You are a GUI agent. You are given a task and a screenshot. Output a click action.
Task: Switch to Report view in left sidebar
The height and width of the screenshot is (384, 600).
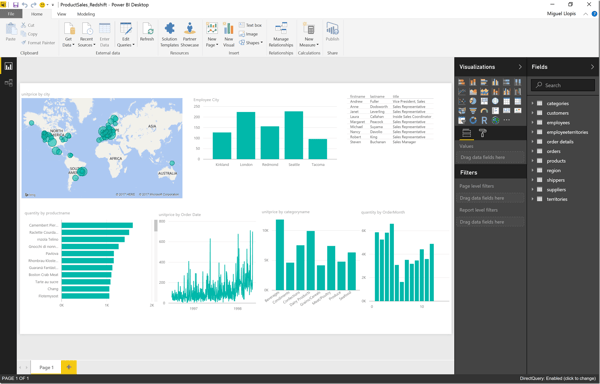click(8, 66)
